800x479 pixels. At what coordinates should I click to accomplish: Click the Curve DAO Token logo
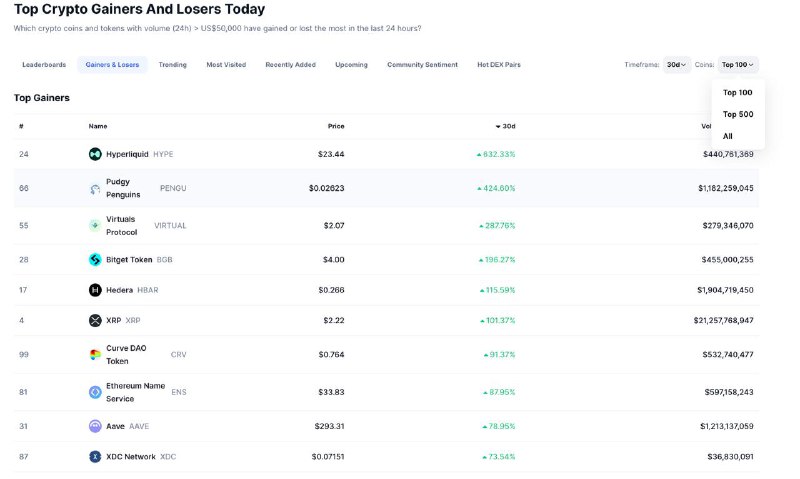pos(95,355)
